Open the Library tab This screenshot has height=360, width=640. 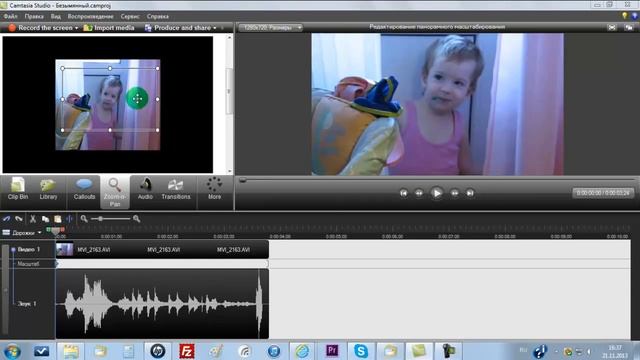click(x=48, y=189)
